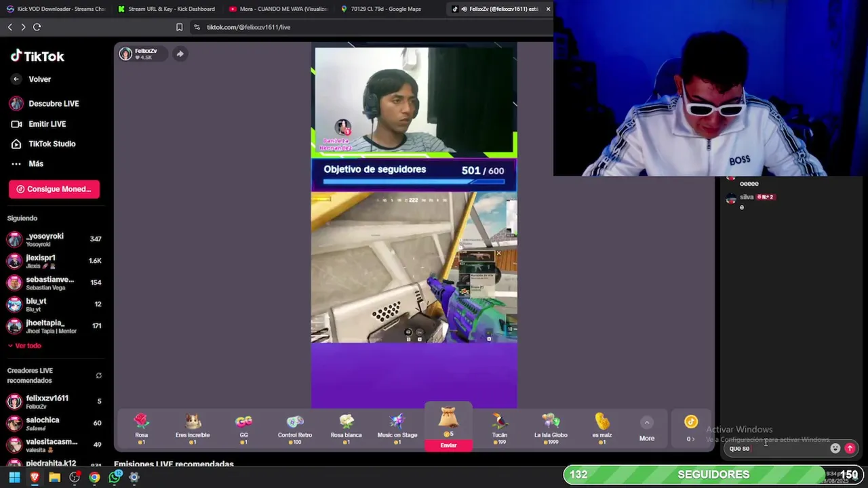
Task: Click Enviar to send the bag gift
Action: pyautogui.click(x=448, y=445)
